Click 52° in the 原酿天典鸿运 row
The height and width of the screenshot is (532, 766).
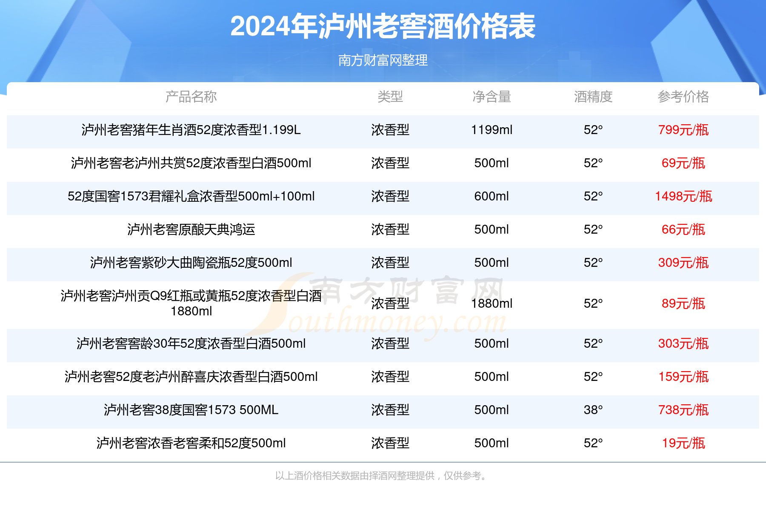click(x=593, y=229)
